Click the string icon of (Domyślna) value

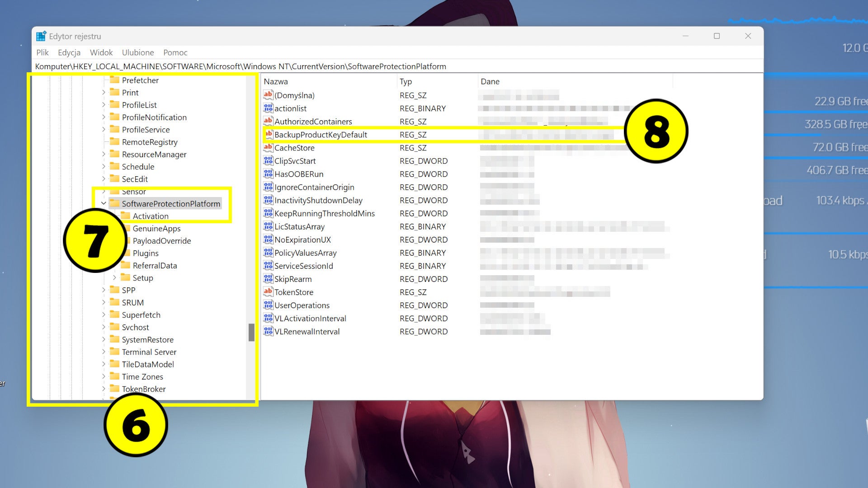(268, 95)
